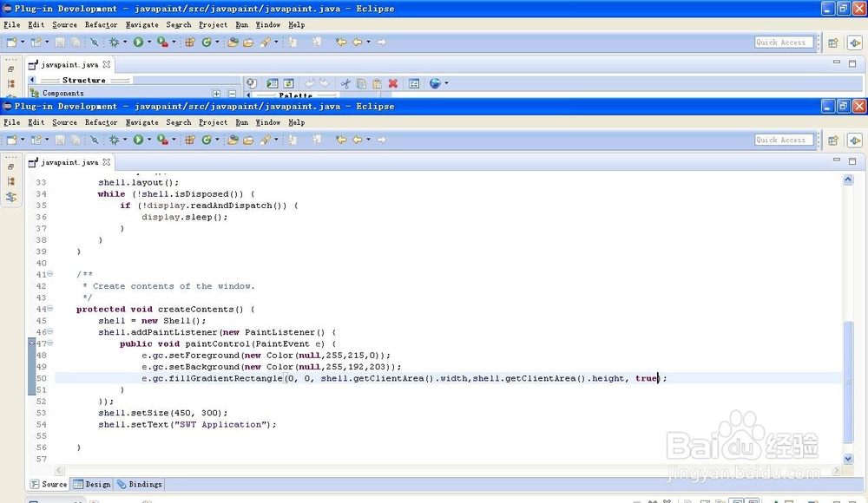Click Quick Access field in front window
Screen dimensions: 868x503
pyautogui.click(x=784, y=140)
